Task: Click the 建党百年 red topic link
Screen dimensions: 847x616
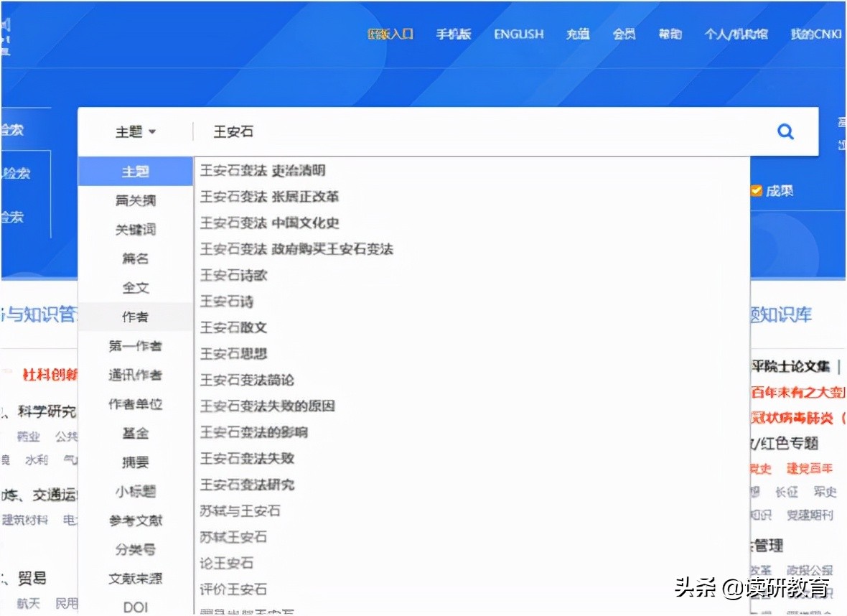Action: [808, 469]
